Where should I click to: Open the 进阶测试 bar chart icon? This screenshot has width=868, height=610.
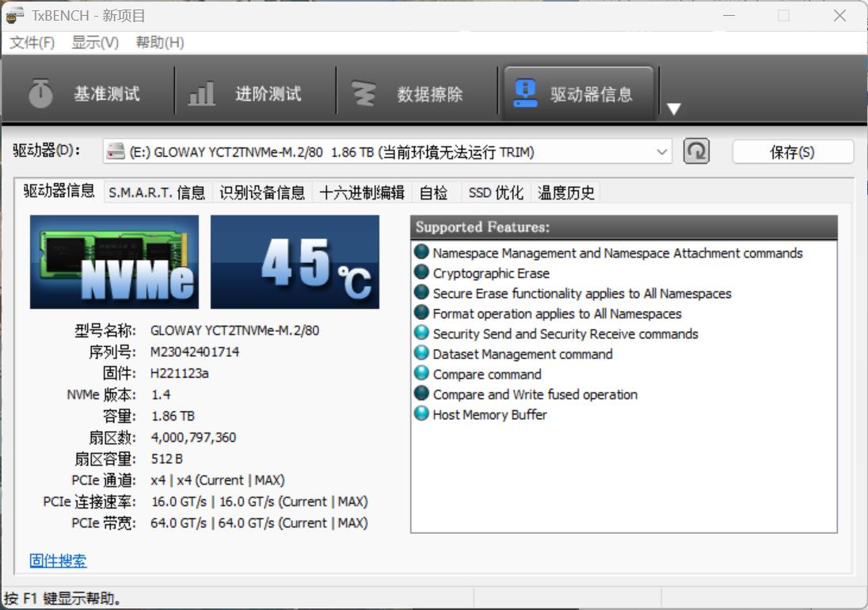[200, 91]
